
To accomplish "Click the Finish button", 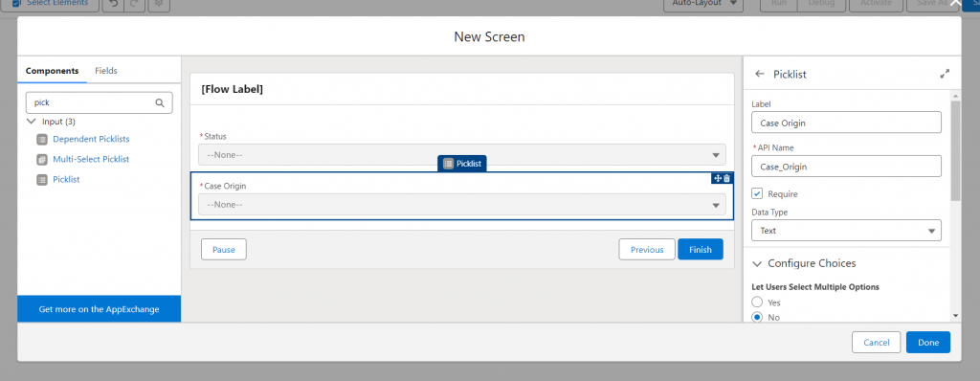I will click(700, 250).
